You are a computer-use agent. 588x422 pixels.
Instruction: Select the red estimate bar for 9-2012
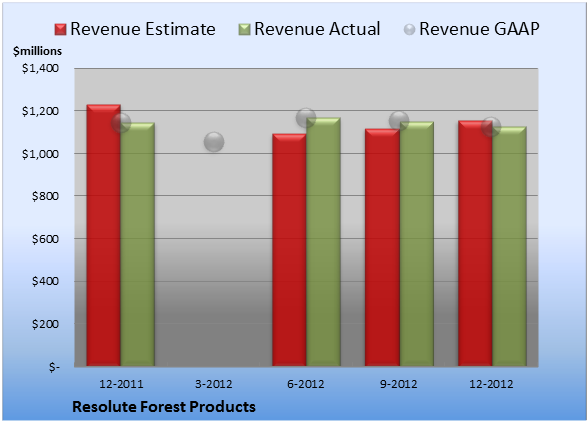pos(382,247)
